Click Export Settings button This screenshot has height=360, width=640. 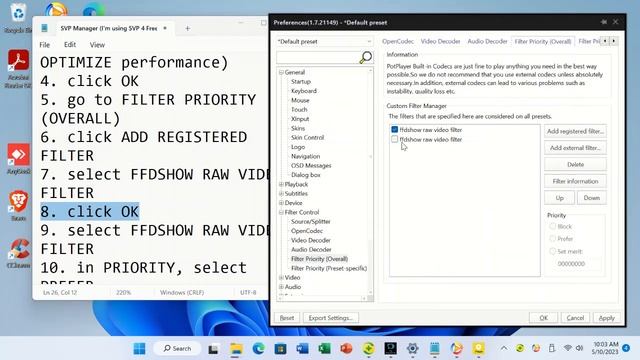pos(330,318)
